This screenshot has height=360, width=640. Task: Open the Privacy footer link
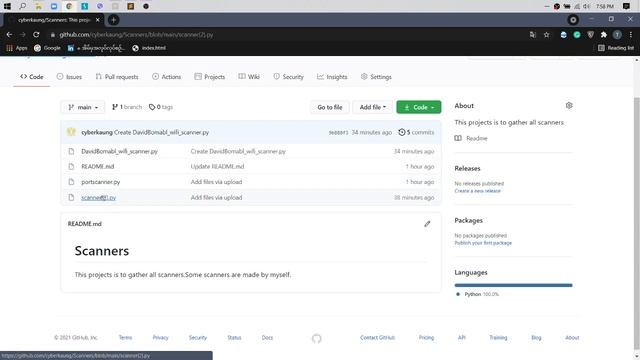coord(160,338)
